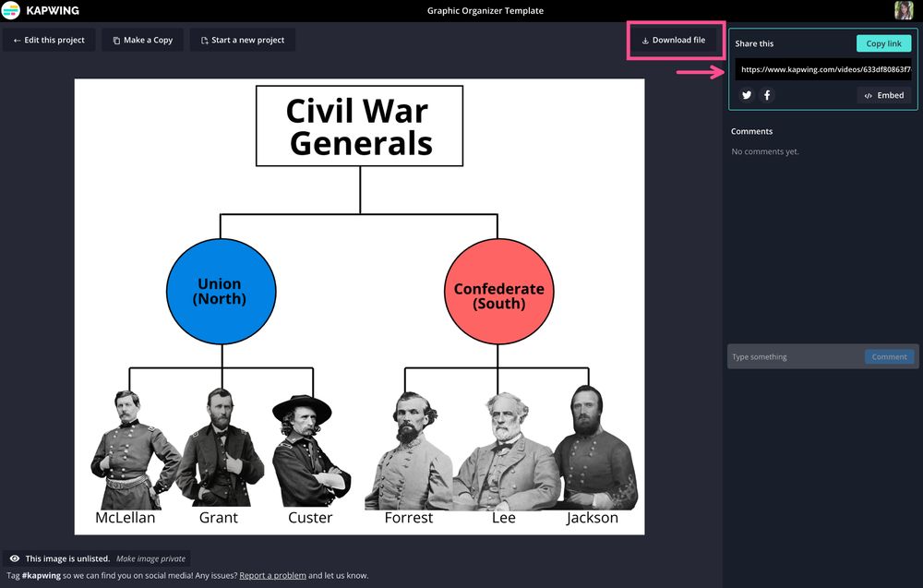The image size is (923, 588).
Task: Click the Type something comment box
Action: pyautogui.click(x=794, y=356)
